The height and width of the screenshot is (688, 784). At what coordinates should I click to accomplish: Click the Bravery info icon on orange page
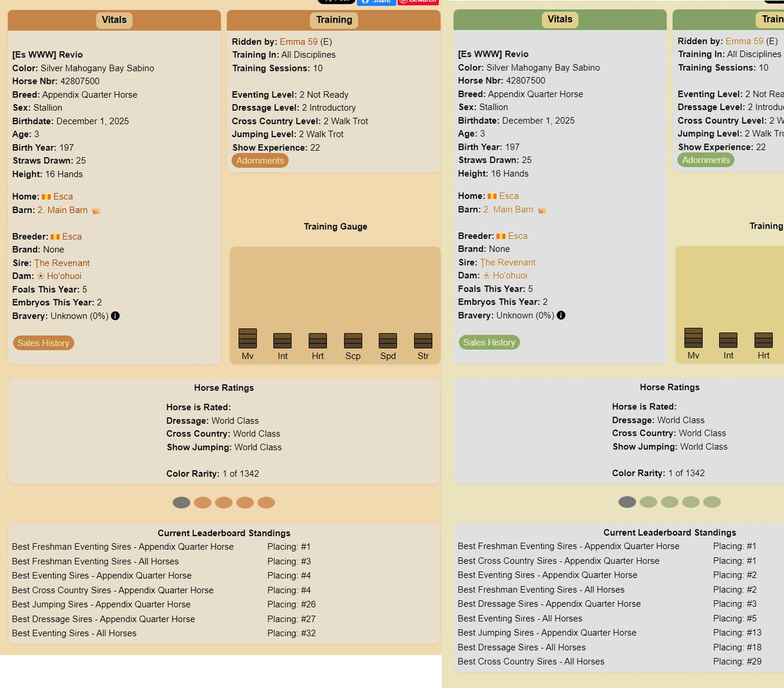coord(115,316)
